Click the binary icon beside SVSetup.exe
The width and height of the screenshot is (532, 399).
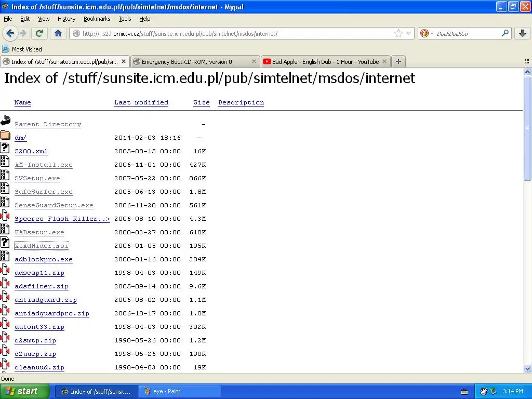pos(5,175)
